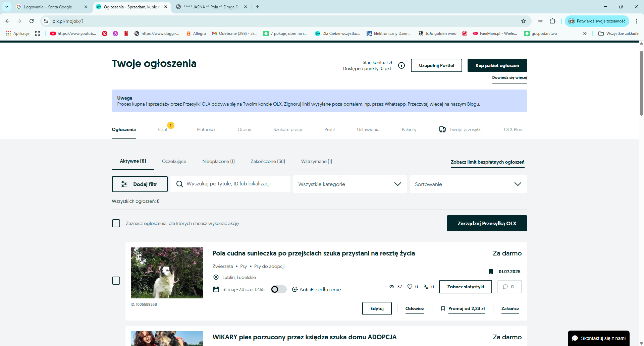The height and width of the screenshot is (346, 644).
Task: Open the Pola cudna sunieczka listing title
Action: pos(314,253)
